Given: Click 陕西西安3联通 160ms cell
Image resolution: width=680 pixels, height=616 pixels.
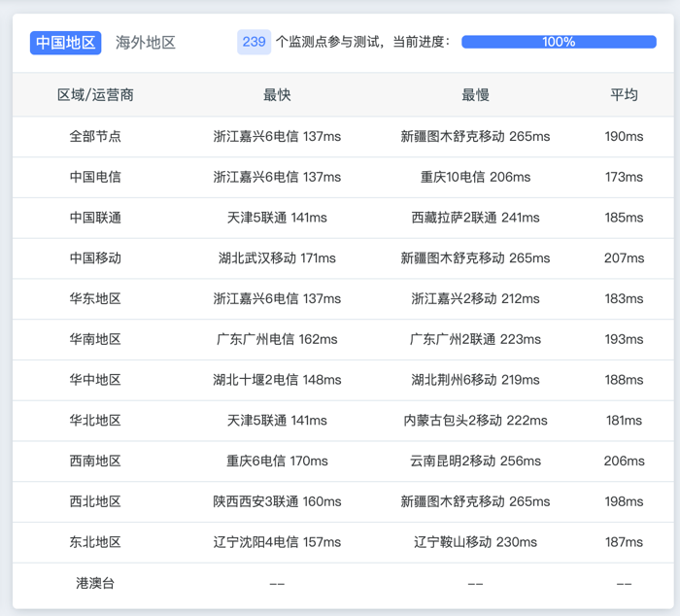Looking at the screenshot, I should point(277,501).
